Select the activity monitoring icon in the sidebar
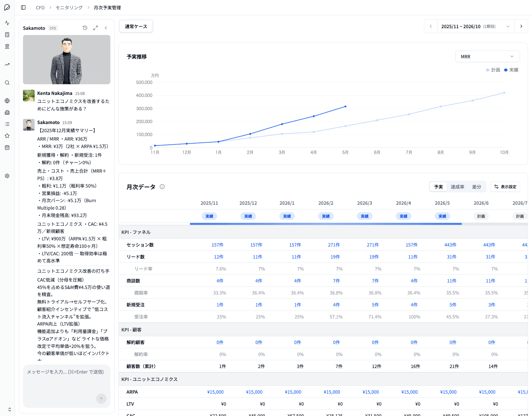Viewport: 532px width, 416px height. 7,23
